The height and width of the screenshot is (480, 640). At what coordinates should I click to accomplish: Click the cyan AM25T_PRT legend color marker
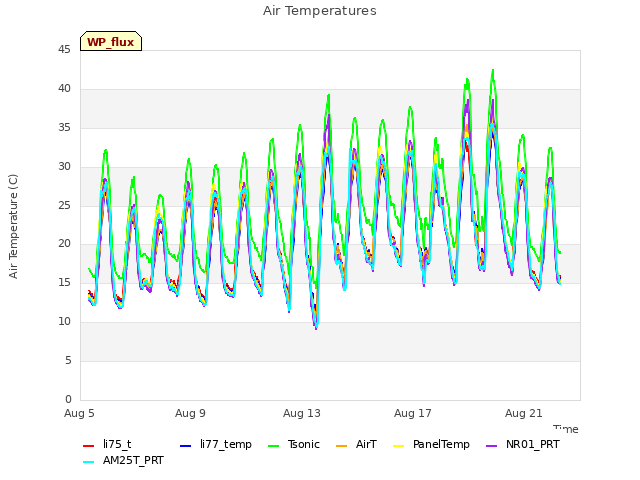pos(88,462)
